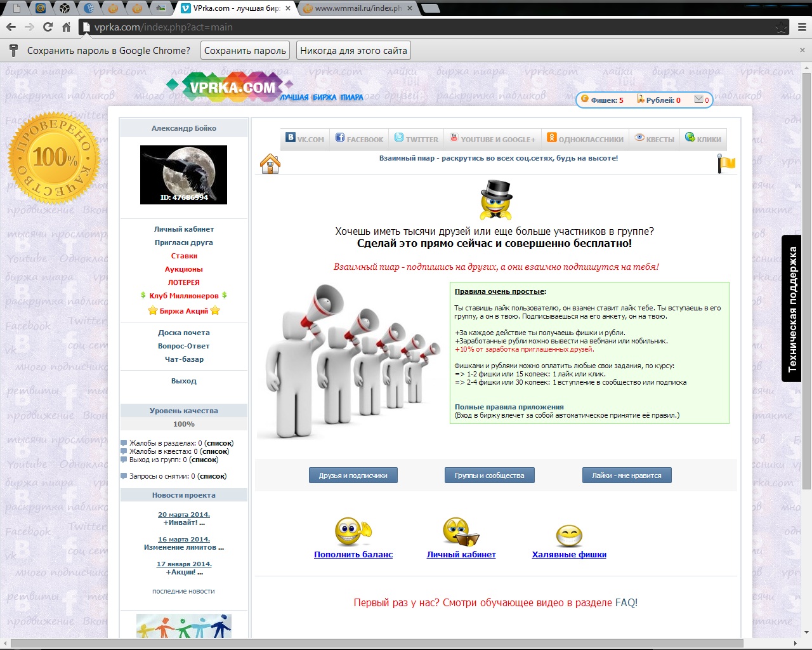Open the Полные правила приложения link

(509, 407)
